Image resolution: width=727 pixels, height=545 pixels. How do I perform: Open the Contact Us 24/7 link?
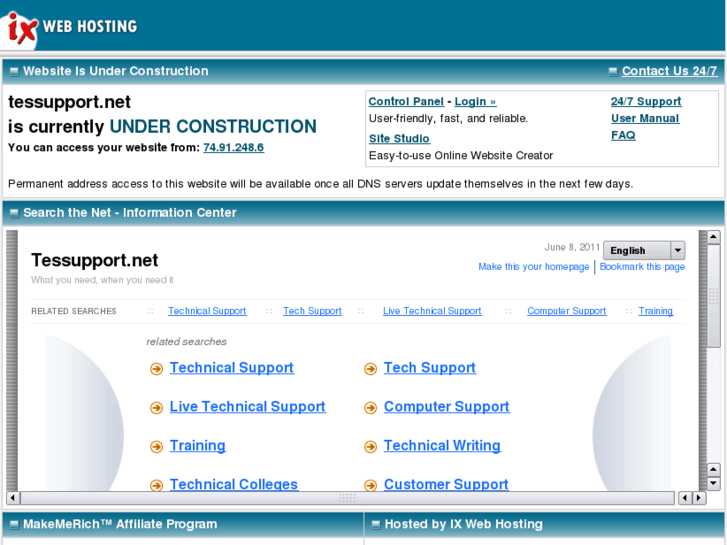click(x=669, y=71)
